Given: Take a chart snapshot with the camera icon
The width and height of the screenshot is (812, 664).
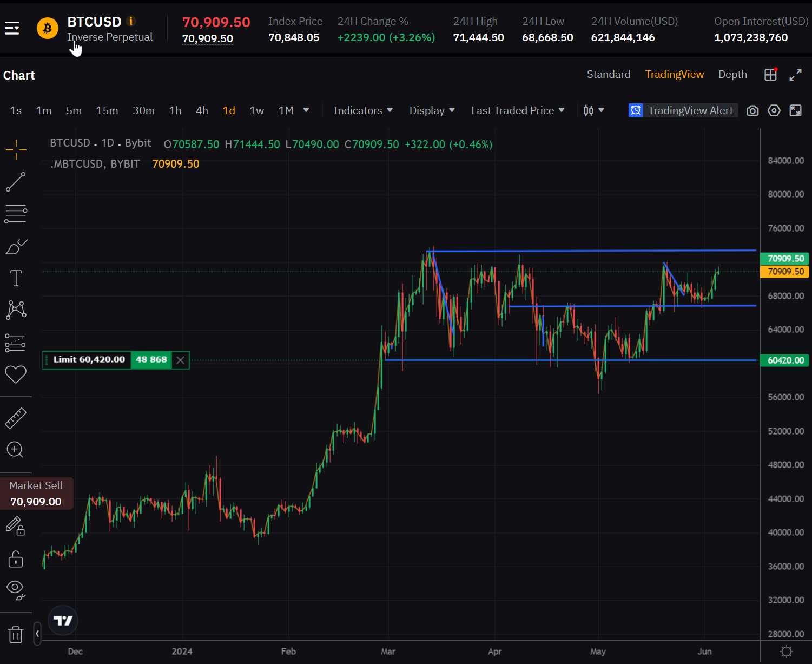Looking at the screenshot, I should [752, 111].
